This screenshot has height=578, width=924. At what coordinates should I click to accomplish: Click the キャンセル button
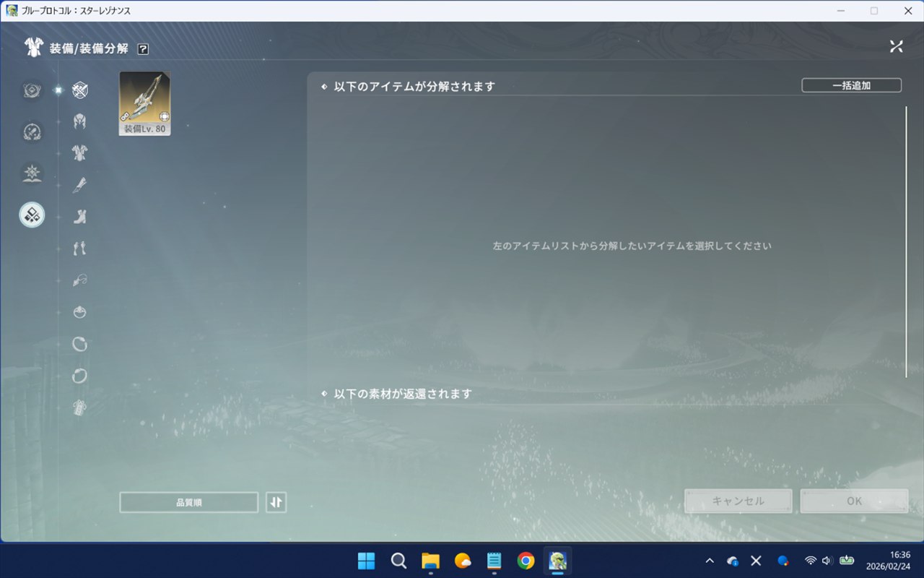click(738, 501)
